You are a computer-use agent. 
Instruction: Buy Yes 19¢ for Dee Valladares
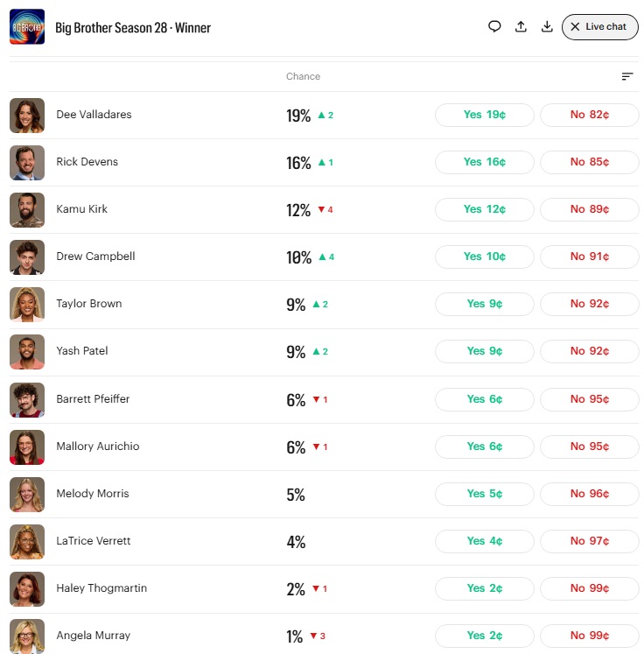click(485, 115)
